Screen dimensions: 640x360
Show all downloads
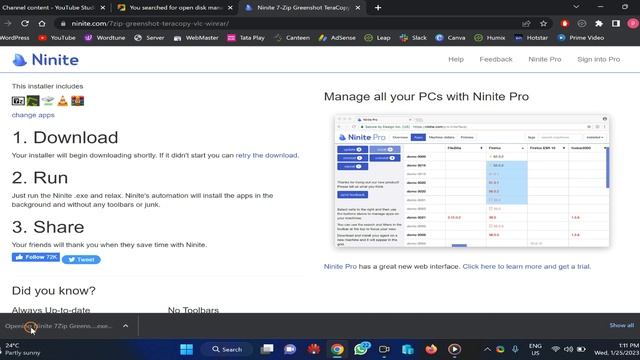point(622,325)
